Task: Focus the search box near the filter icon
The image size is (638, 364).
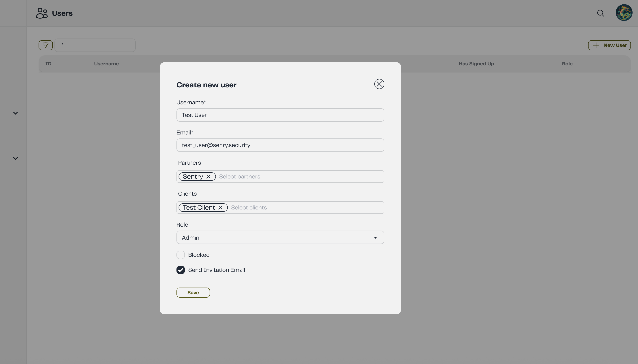Action: 95,45
